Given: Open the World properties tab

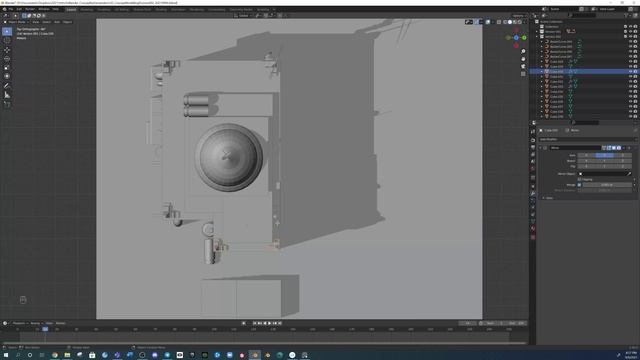Looking at the screenshot, I should pyautogui.click(x=533, y=169).
